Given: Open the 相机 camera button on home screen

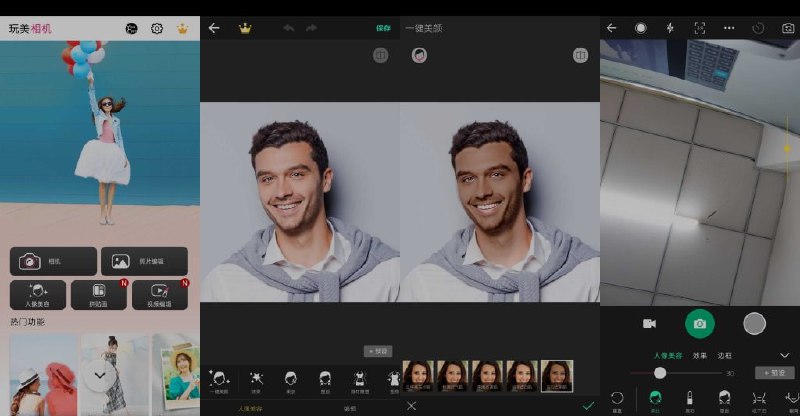Looking at the screenshot, I should pyautogui.click(x=53, y=261).
